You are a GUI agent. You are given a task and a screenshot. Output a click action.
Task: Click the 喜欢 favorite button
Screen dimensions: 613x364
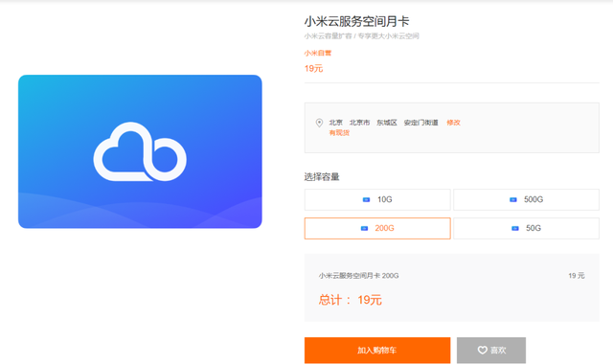pos(491,350)
